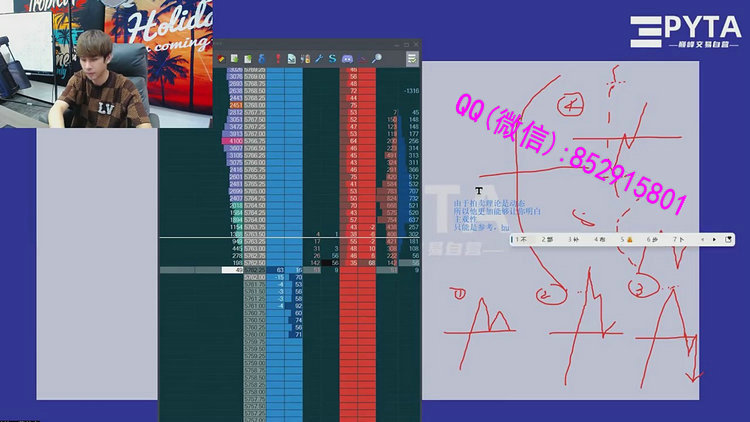This screenshot has height=422, width=750.
Task: Select IME candidate 7 卜
Action: 679,239
